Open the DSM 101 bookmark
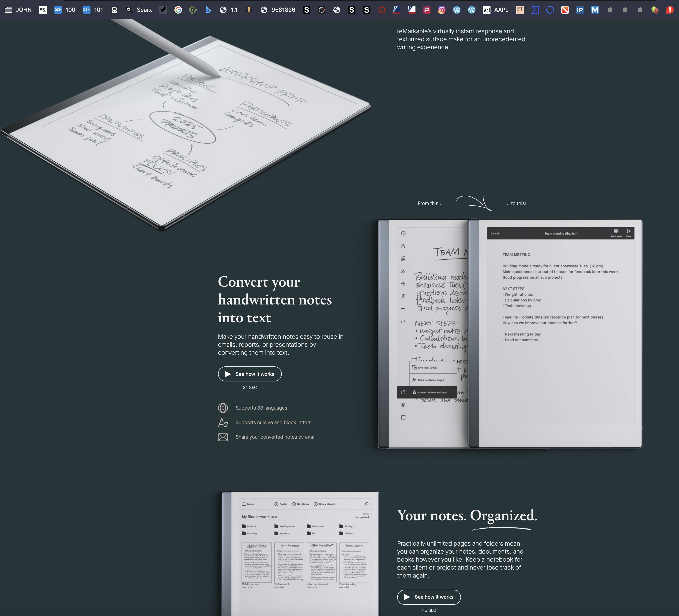The width and height of the screenshot is (679, 616). coord(93,10)
